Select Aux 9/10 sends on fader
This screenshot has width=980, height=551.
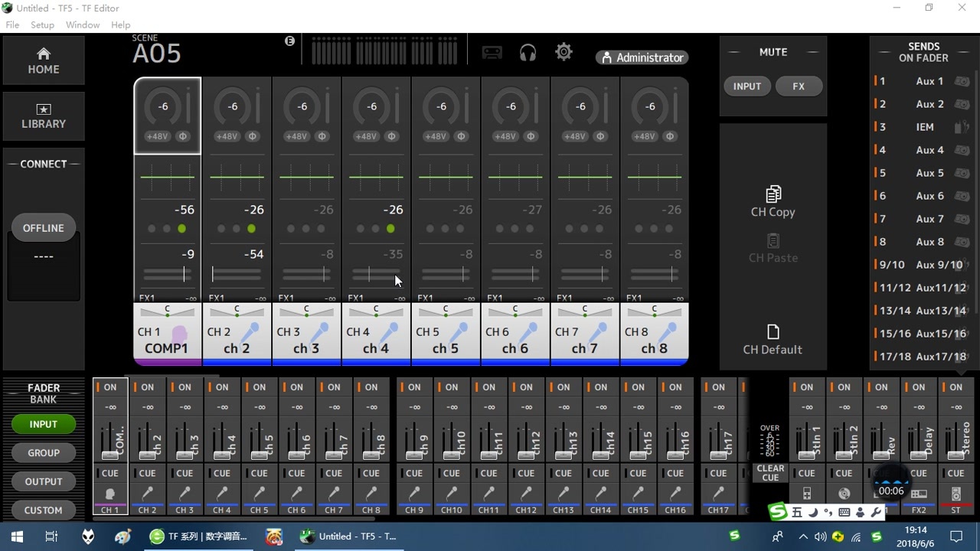point(923,265)
